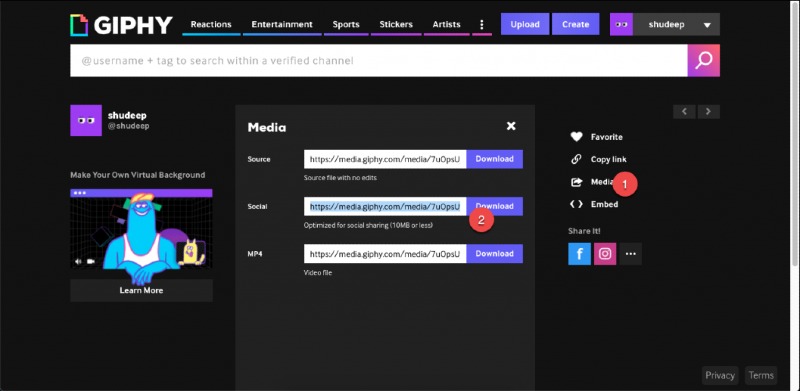Click the promo video camera icon

[x=91, y=261]
